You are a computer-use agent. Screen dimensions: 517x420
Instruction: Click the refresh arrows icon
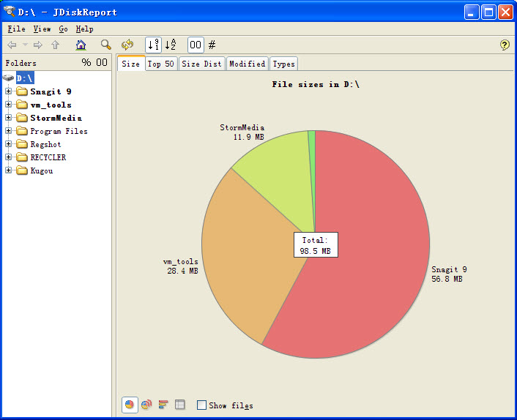click(x=127, y=45)
